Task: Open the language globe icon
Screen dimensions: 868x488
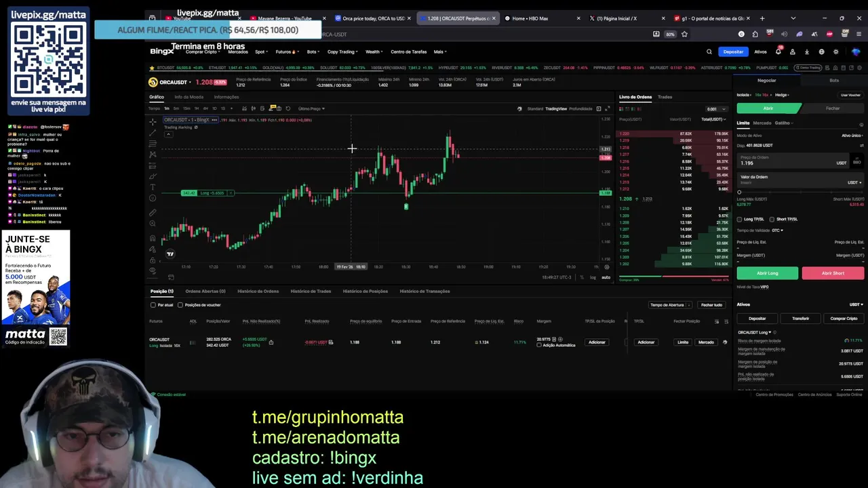Action: (x=821, y=52)
